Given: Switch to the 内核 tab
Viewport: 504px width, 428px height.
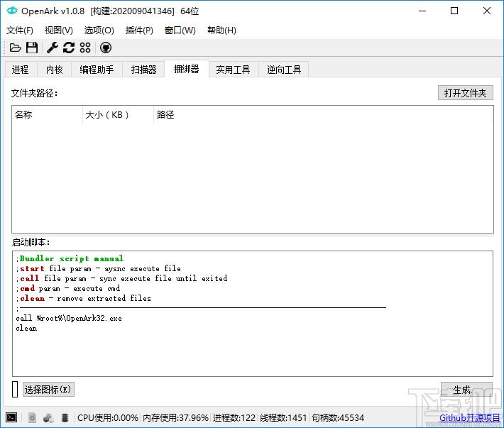Looking at the screenshot, I should [x=55, y=70].
